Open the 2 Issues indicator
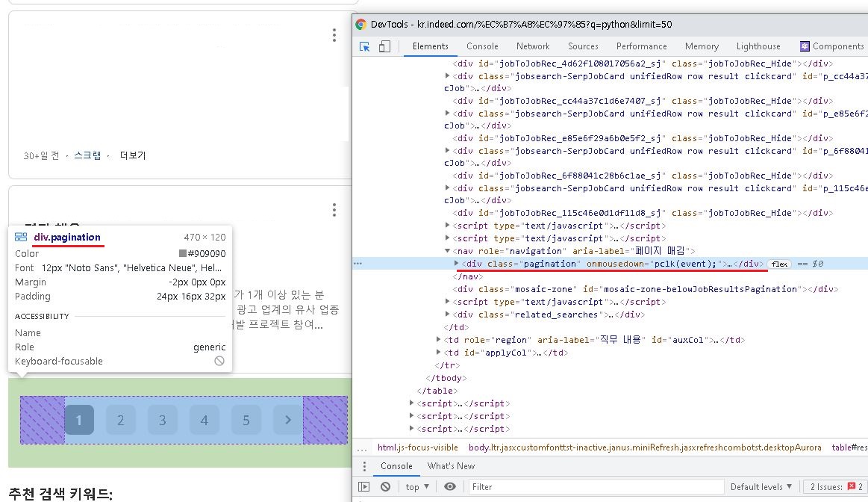The width and height of the screenshot is (868, 502). 836,486
